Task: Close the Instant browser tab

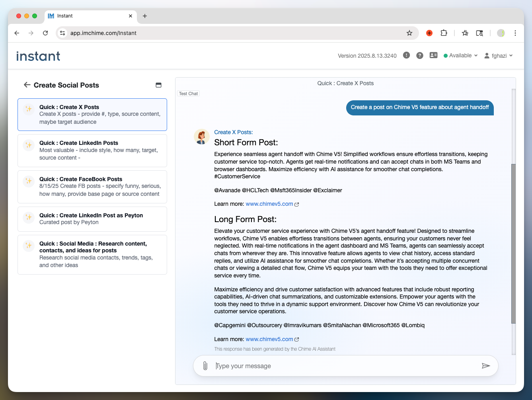Action: (x=131, y=16)
